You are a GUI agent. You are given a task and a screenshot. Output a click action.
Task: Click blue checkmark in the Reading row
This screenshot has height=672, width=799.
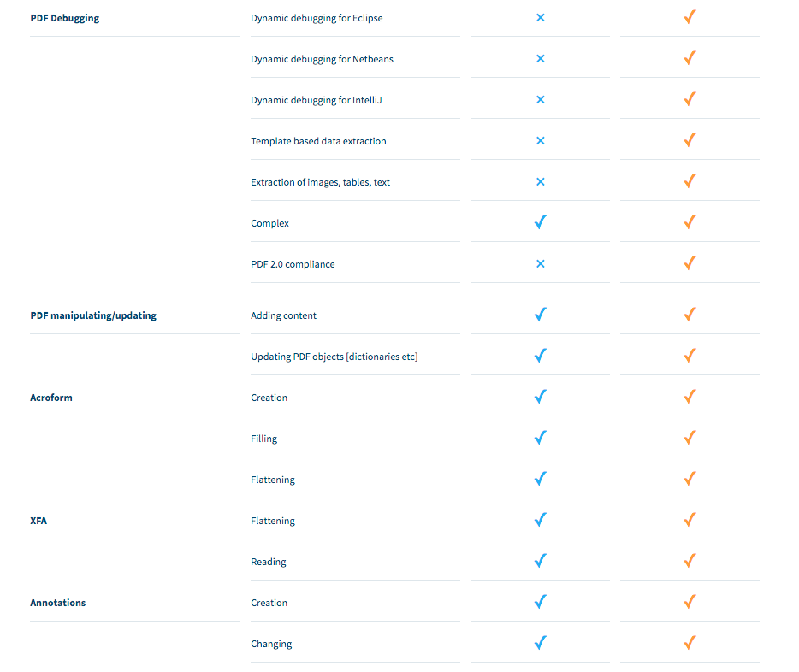pos(540,561)
